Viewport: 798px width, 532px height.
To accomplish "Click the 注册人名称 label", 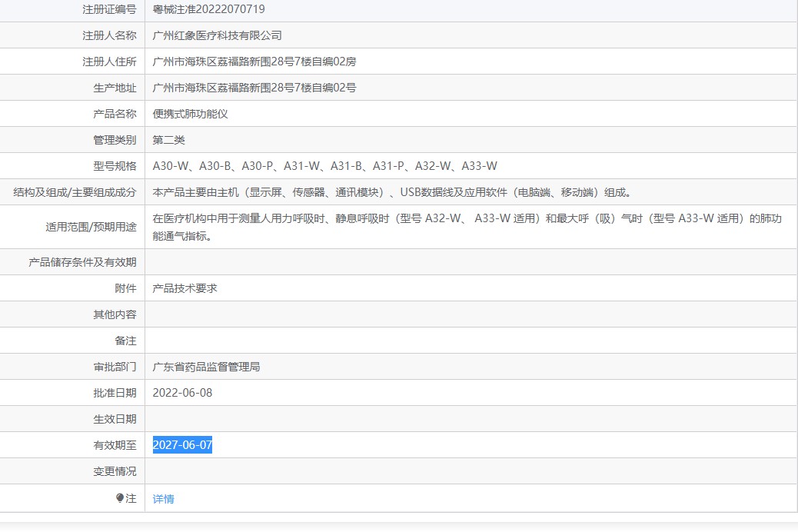I will pos(109,35).
